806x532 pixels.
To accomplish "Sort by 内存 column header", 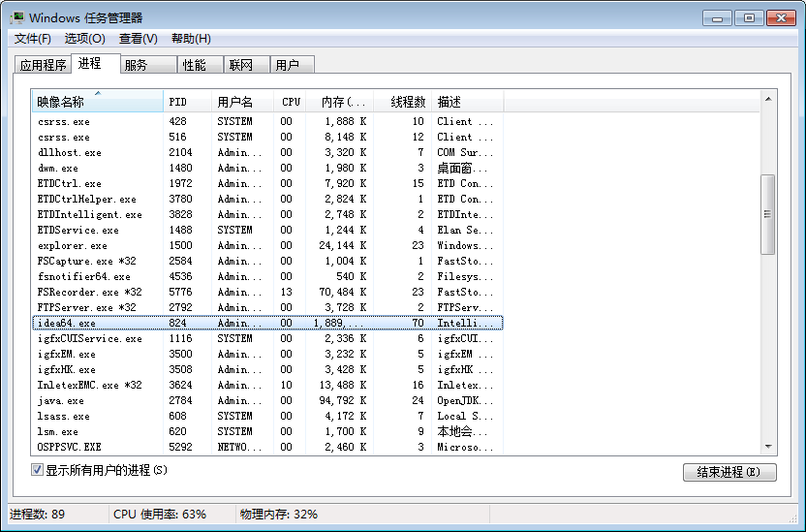I will pyautogui.click(x=340, y=101).
